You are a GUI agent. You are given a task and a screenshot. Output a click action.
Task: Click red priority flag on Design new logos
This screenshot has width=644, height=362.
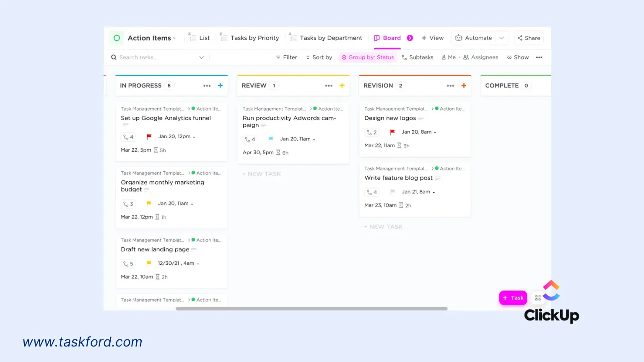[x=392, y=132]
